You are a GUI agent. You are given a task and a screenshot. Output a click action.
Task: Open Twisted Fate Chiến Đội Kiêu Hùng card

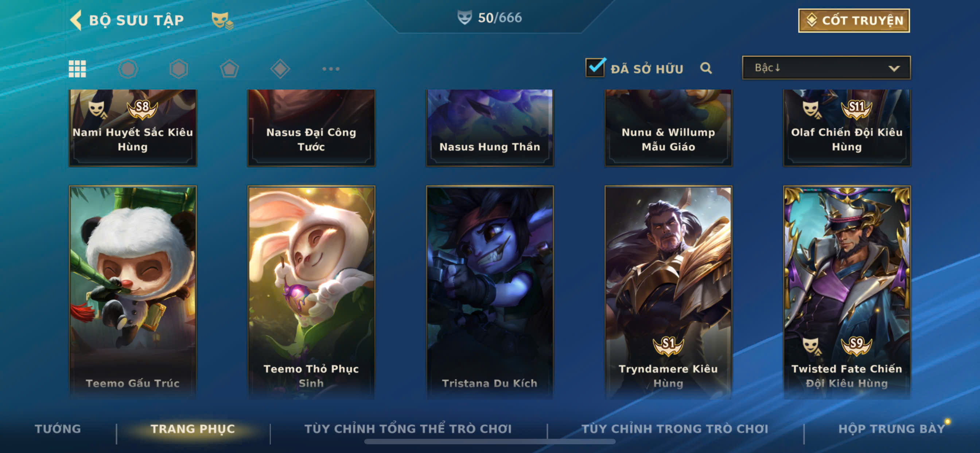pyautogui.click(x=847, y=292)
